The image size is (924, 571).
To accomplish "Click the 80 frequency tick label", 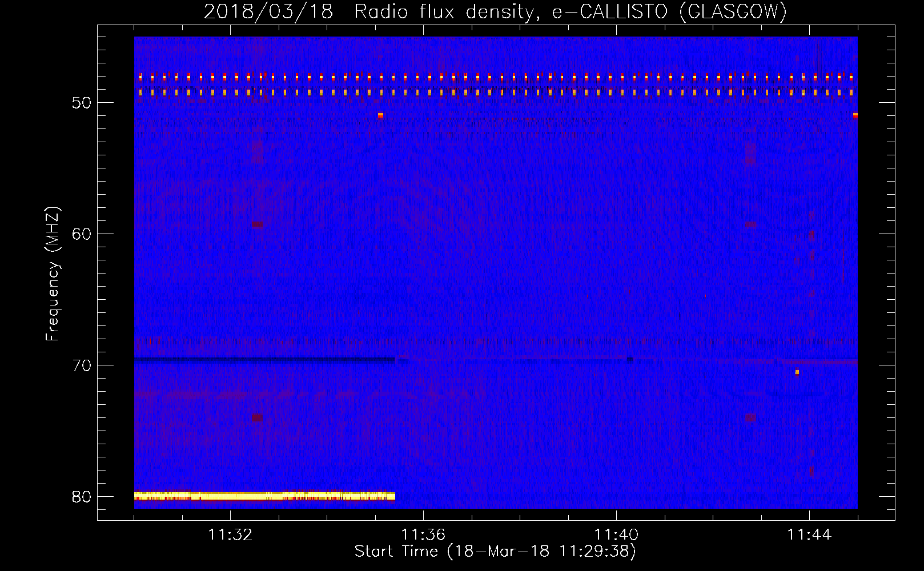I will tap(82, 497).
